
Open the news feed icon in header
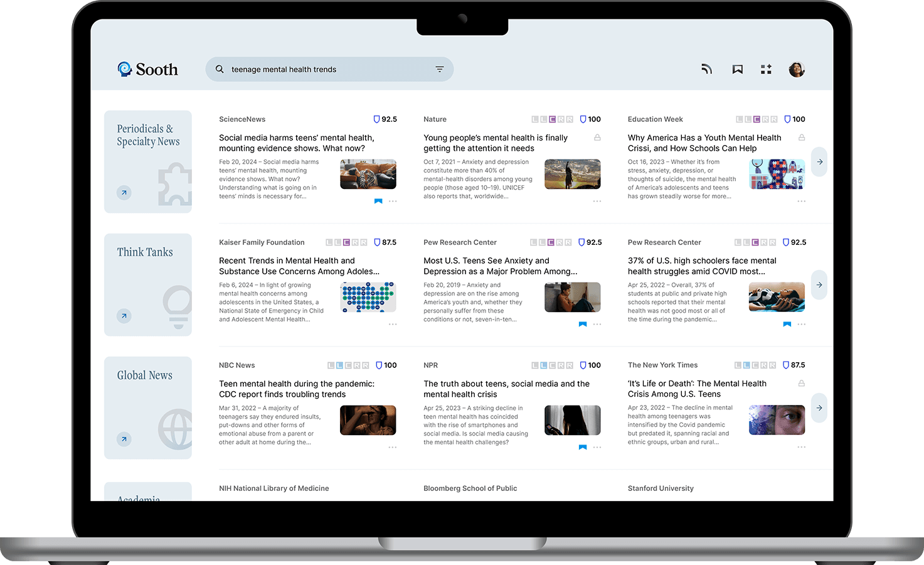tap(707, 69)
